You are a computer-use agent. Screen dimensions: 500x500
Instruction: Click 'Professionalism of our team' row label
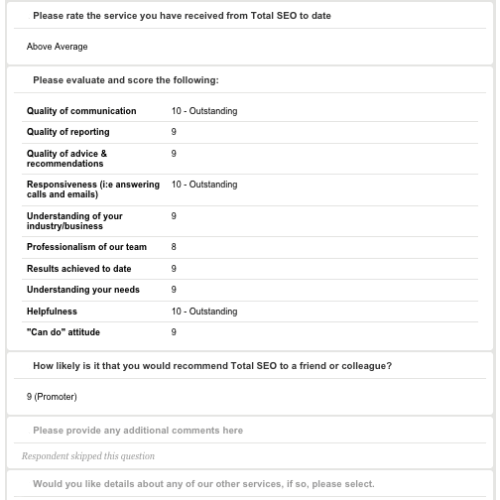[87, 247]
